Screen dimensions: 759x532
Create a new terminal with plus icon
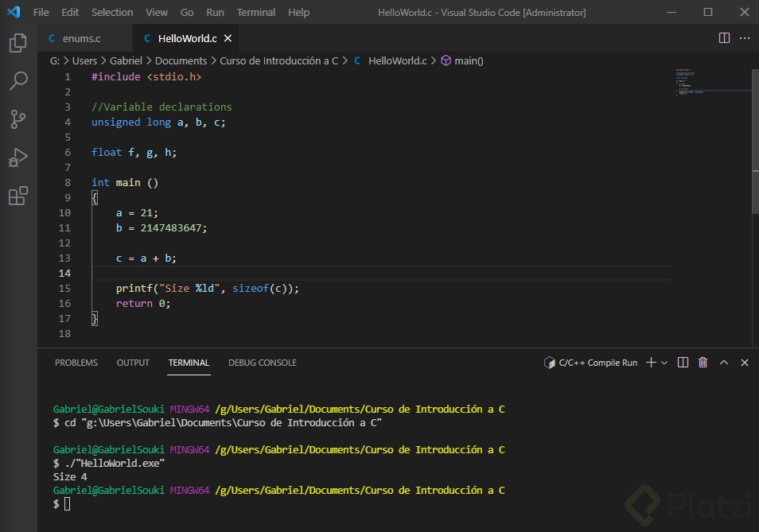click(x=651, y=363)
